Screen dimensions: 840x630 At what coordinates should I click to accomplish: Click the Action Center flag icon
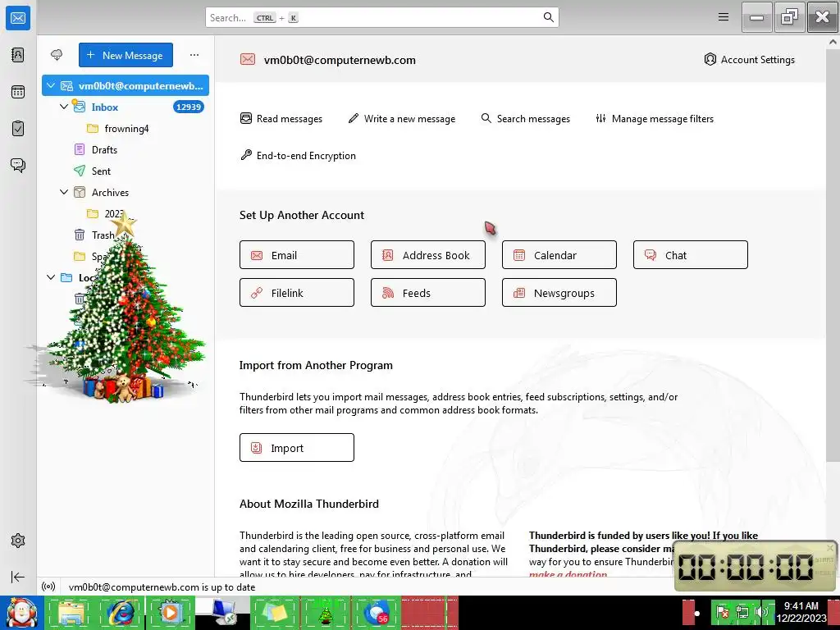[723, 612]
